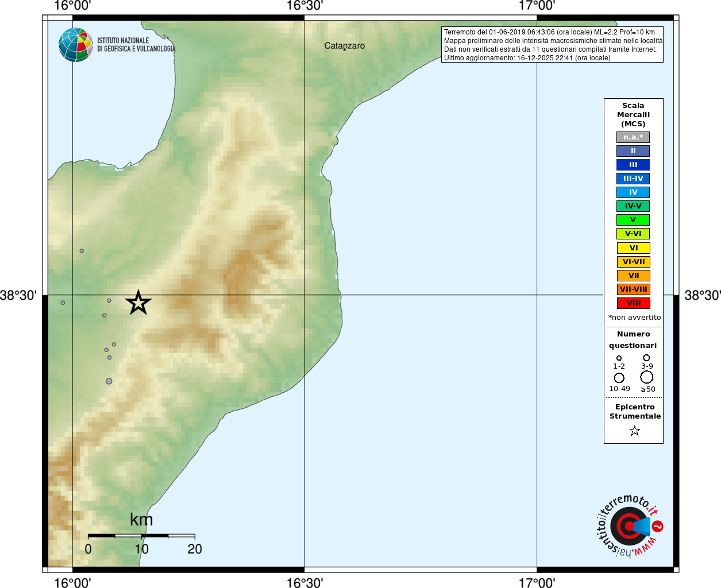
Task: Click the ≥50 questionnaires circle in legend
Action: (647, 377)
